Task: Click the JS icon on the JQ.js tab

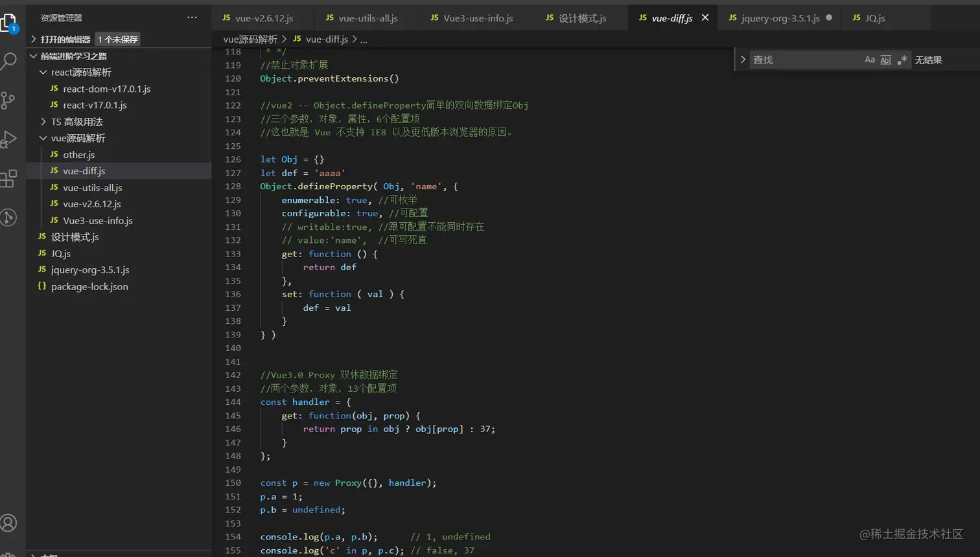Action: pyautogui.click(x=856, y=17)
